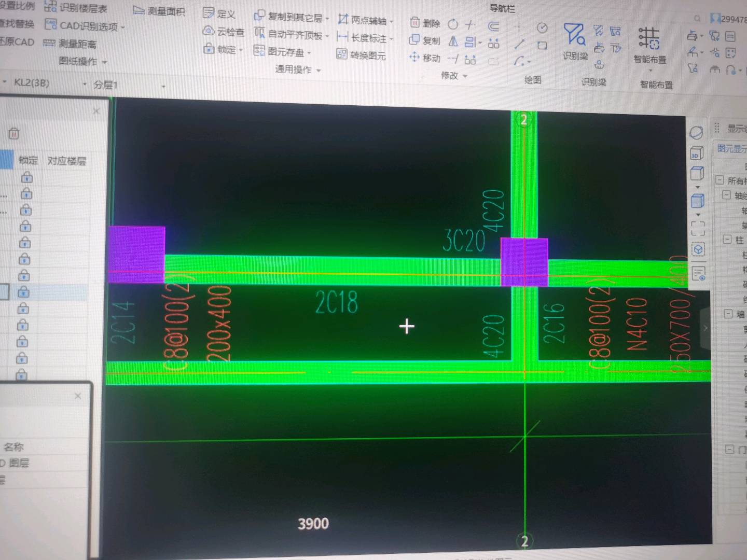The height and width of the screenshot is (560, 747).
Task: Click the rotate icon next to 删除
Action: click(x=453, y=24)
